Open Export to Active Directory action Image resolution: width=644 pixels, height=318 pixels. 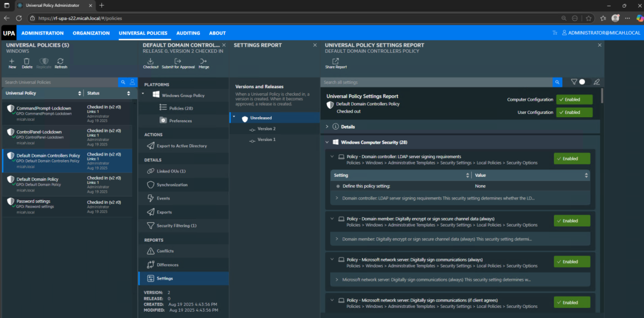pos(181,146)
